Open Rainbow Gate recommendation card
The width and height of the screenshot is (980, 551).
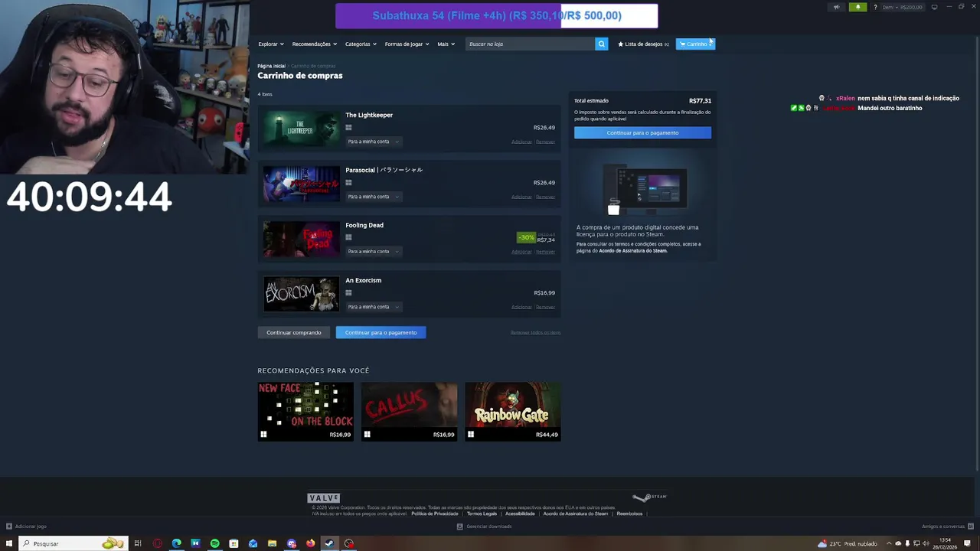[x=512, y=412]
